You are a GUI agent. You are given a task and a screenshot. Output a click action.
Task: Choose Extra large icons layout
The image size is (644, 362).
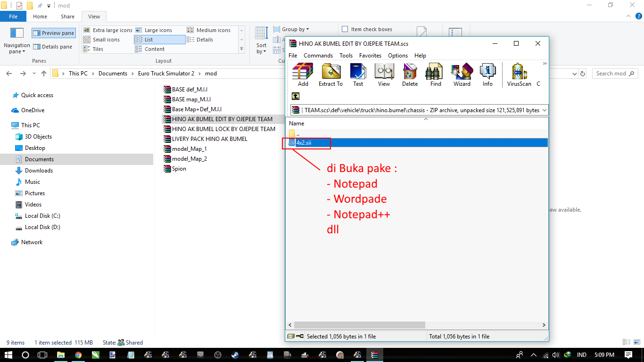coord(108,30)
